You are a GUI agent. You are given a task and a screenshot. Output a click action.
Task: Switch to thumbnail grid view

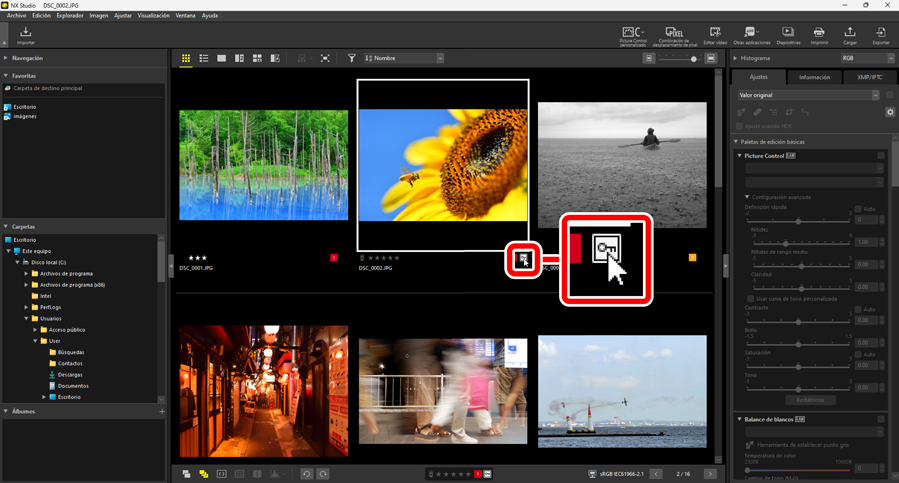tap(186, 59)
